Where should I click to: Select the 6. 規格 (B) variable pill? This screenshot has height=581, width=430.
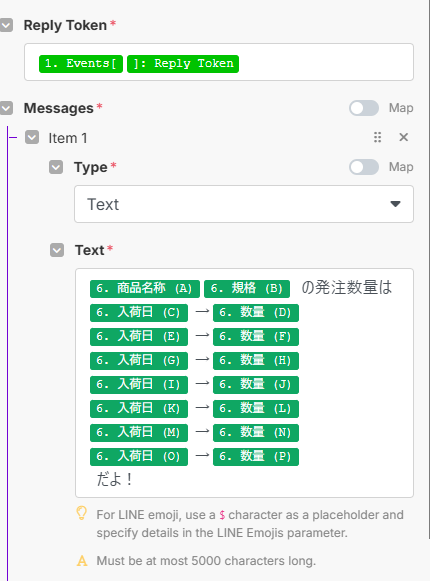(247, 289)
